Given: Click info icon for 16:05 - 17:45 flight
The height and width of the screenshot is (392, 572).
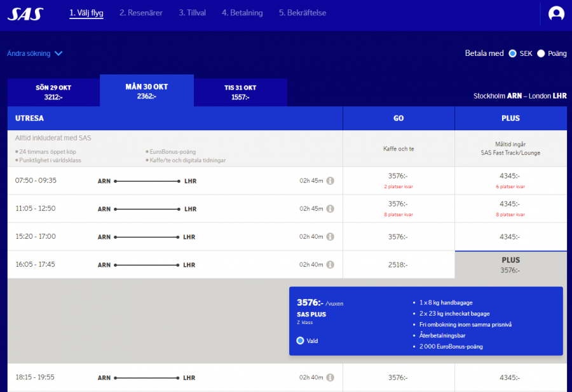Looking at the screenshot, I should coord(330,265).
